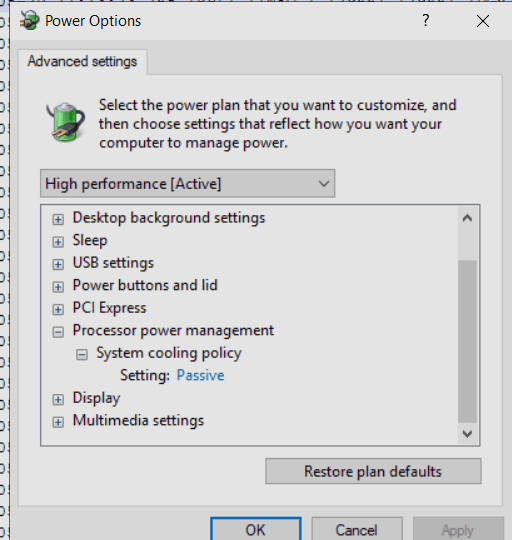Expand Desktop background settings node

[x=58, y=219]
